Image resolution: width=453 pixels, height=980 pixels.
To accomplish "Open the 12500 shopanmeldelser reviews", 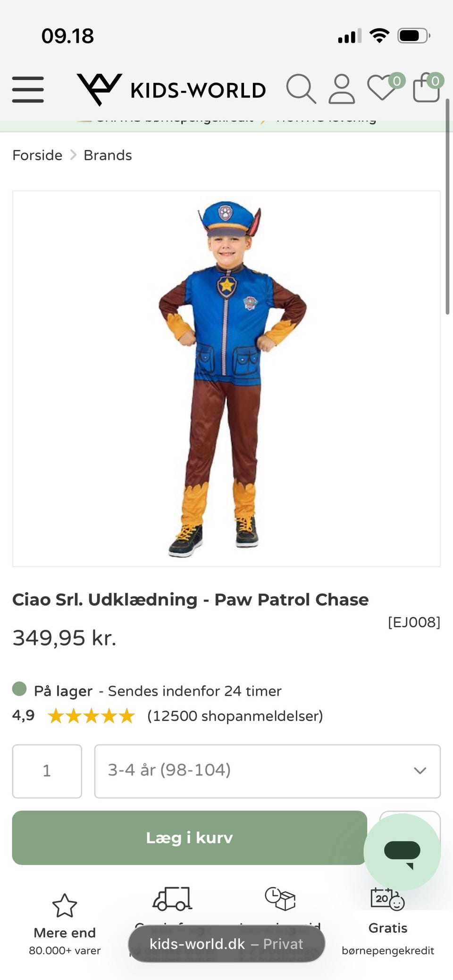I will click(x=235, y=716).
